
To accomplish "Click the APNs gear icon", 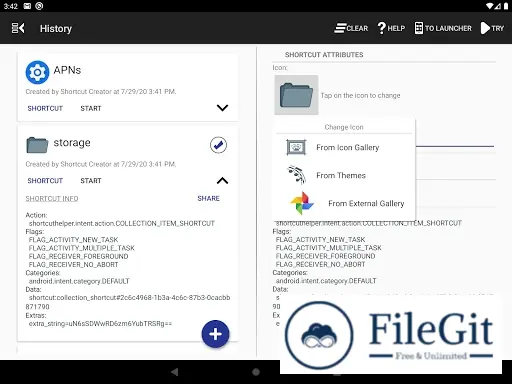I will click(x=37, y=72).
